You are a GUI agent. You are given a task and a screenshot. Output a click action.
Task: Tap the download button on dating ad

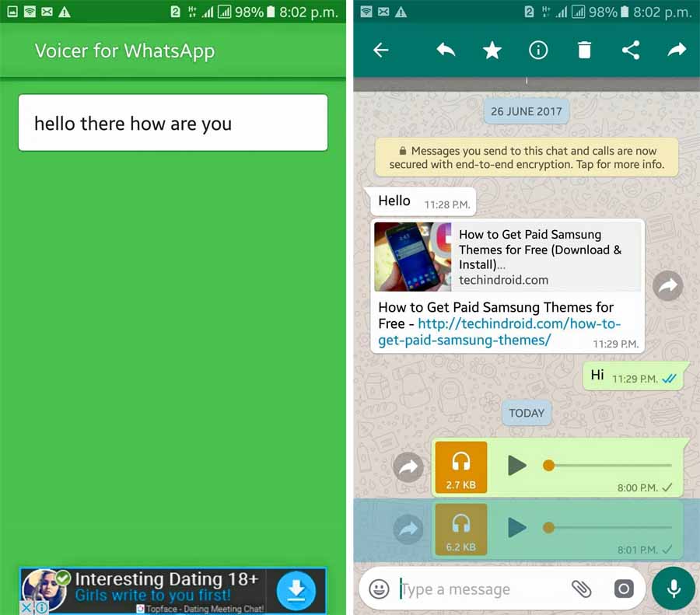coord(296,590)
